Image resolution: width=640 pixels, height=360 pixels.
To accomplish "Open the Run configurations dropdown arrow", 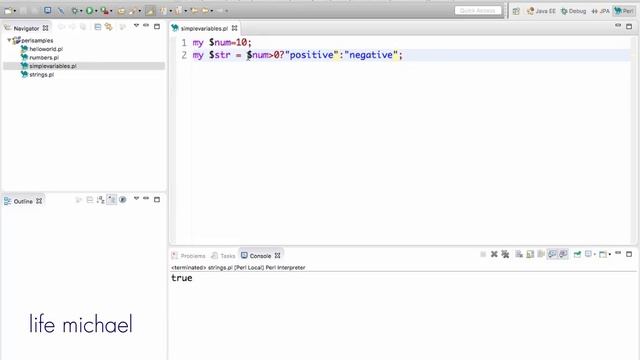I will [x=96, y=11].
